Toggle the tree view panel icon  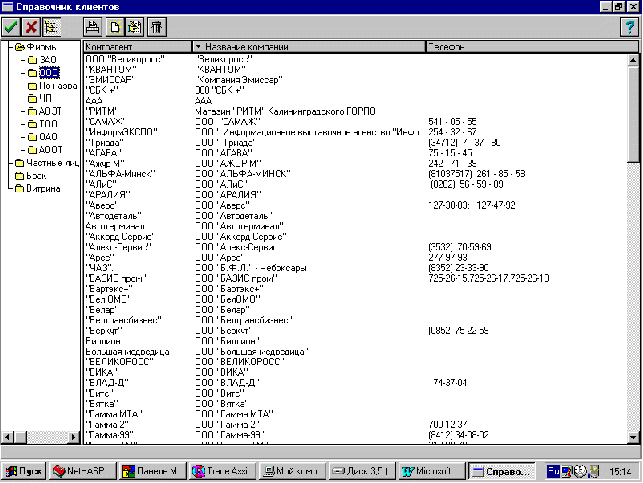[x=51, y=27]
